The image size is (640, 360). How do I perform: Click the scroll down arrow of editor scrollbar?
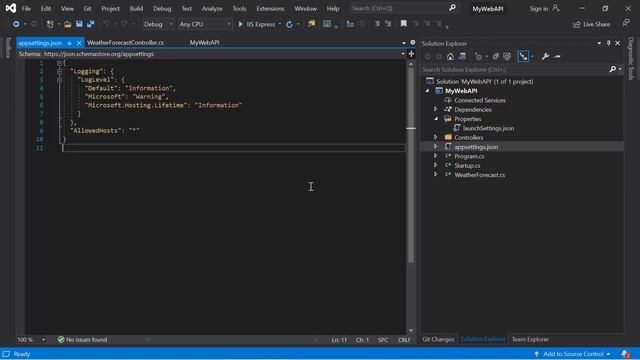point(411,331)
